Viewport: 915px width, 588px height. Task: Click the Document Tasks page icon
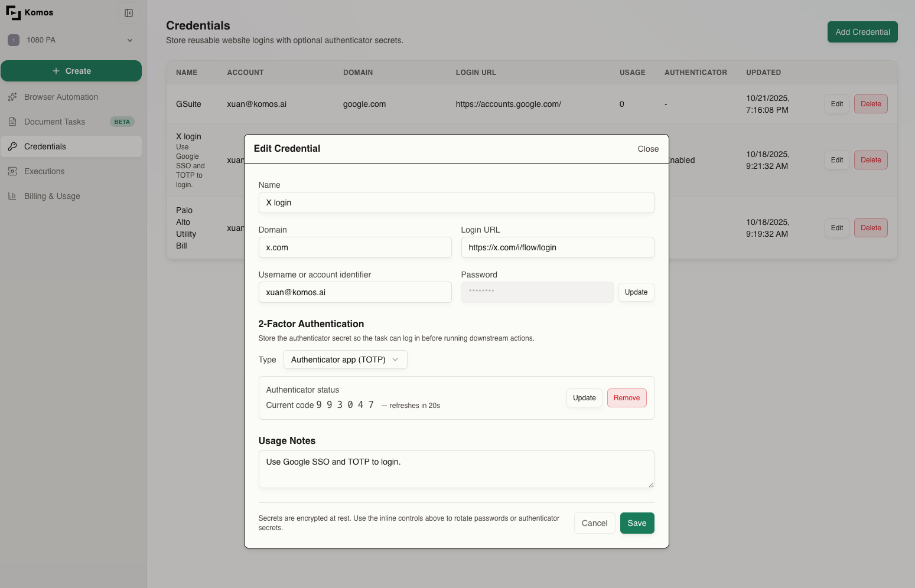pos(12,122)
